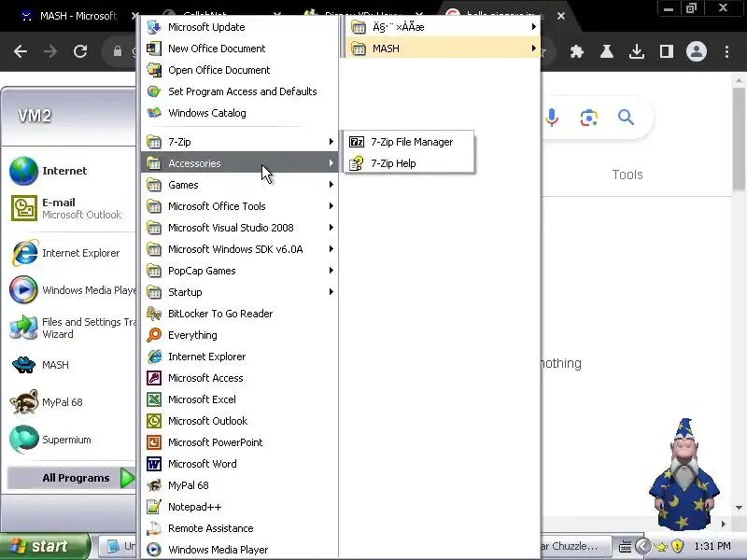This screenshot has height=560, width=747.
Task: Expand the MASH folder in third column
Action: point(443,49)
